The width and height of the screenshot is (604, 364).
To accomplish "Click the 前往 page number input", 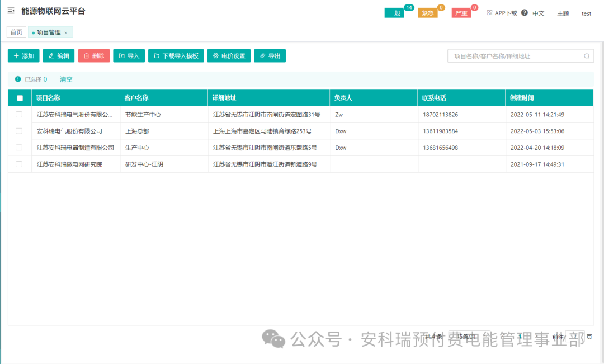I will pos(575,337).
